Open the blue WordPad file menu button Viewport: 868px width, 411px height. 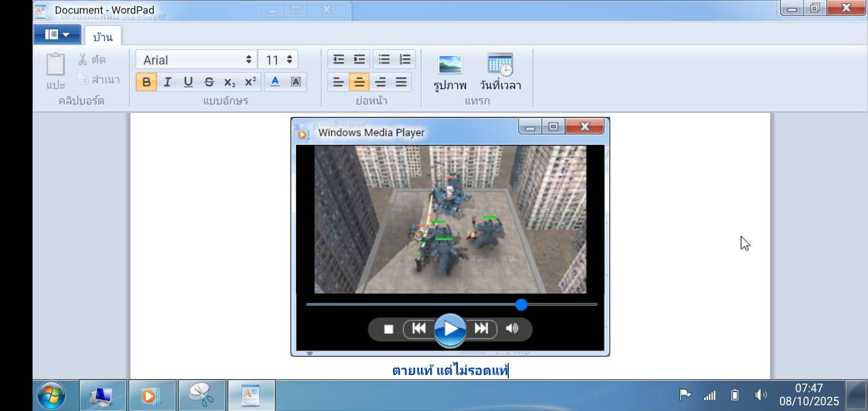[57, 35]
